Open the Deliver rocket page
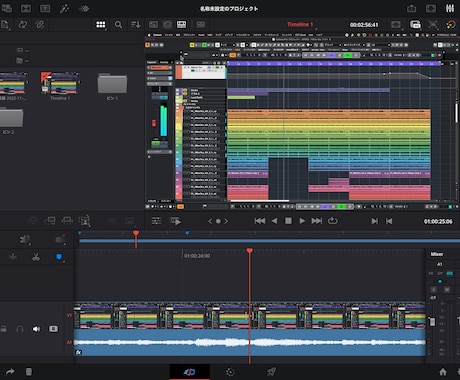Image resolution: width=460 pixels, height=380 pixels. point(271,372)
